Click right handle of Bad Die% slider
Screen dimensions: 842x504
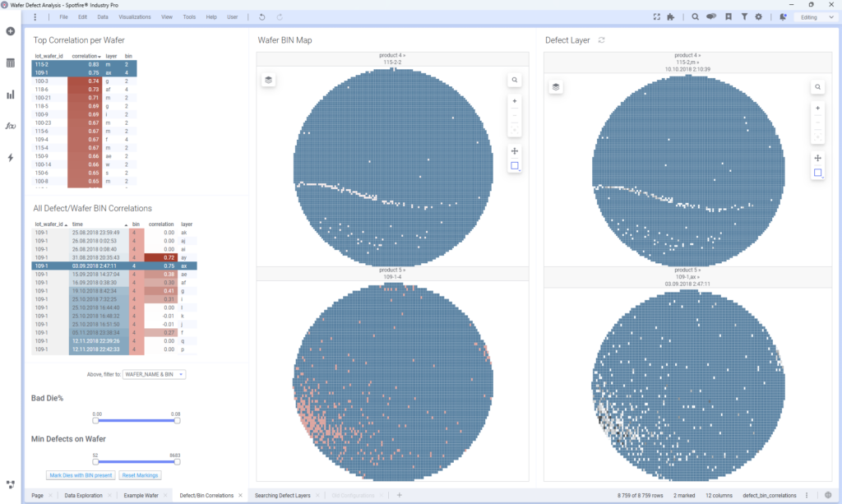click(177, 420)
